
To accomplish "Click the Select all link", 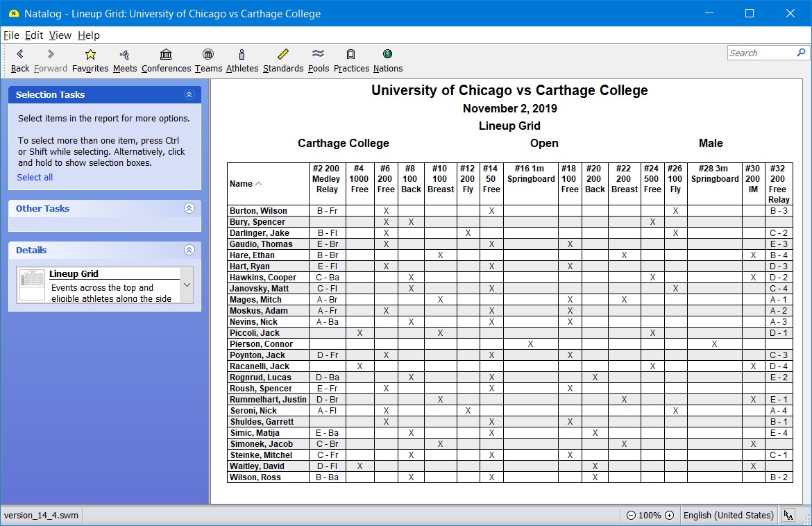I will click(35, 178).
